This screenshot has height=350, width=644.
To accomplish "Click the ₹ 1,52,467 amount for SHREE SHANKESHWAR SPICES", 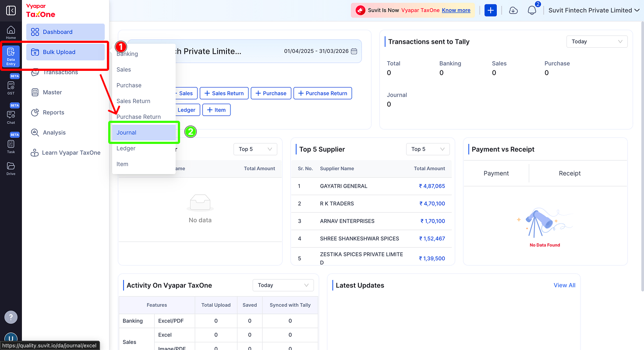I will 432,238.
